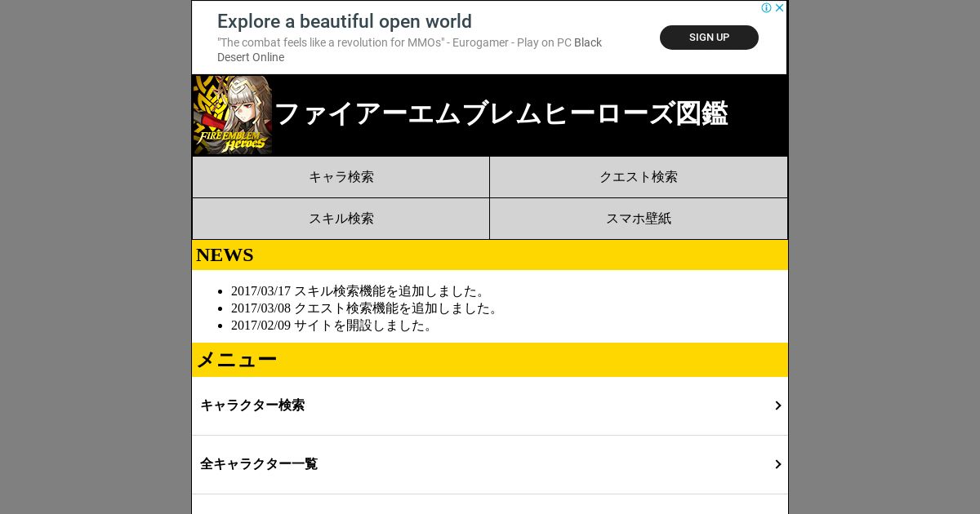This screenshot has width=980, height=514.
Task: Open the ad info icon
Action: pyautogui.click(x=766, y=7)
